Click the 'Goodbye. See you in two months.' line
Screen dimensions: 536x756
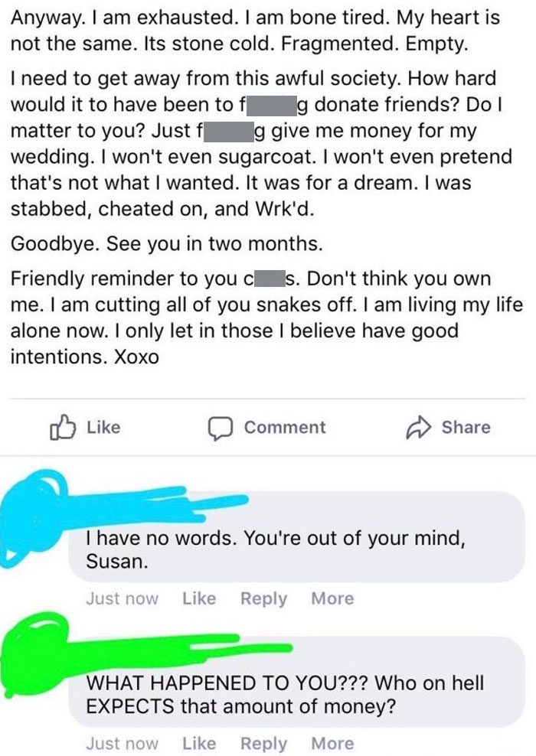(x=166, y=243)
